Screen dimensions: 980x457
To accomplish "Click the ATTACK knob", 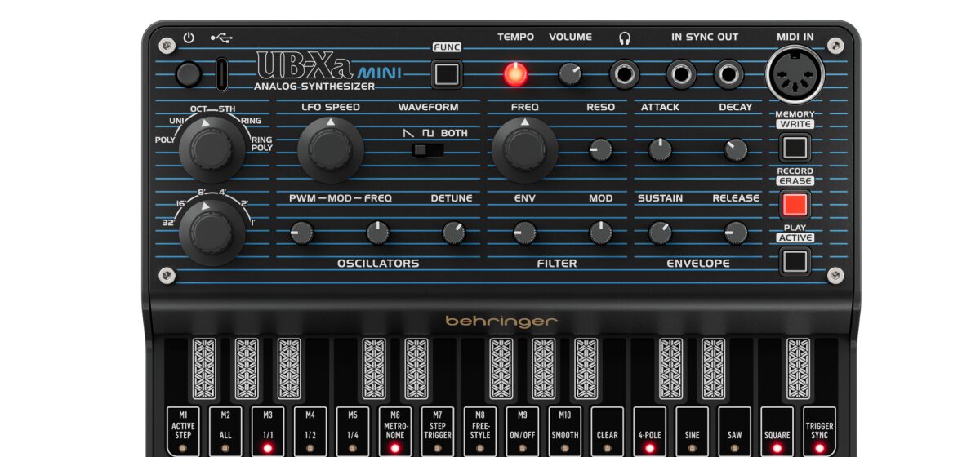I will (x=660, y=149).
